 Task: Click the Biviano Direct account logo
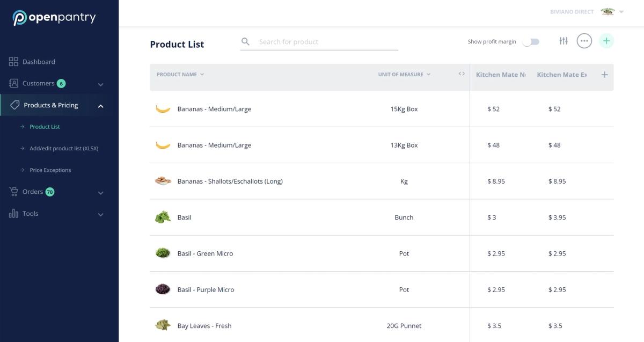click(x=608, y=11)
